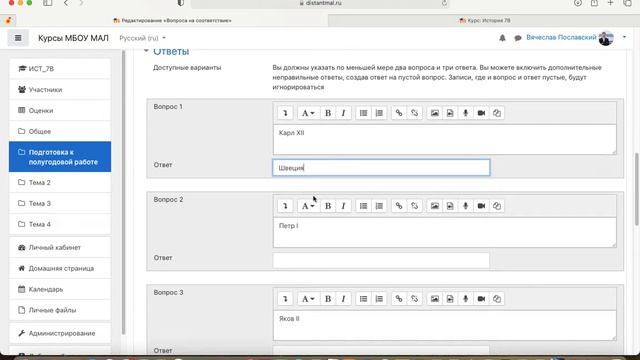640x360 pixels.
Task: Switch to Курс: История 7В tab
Action: point(484,20)
